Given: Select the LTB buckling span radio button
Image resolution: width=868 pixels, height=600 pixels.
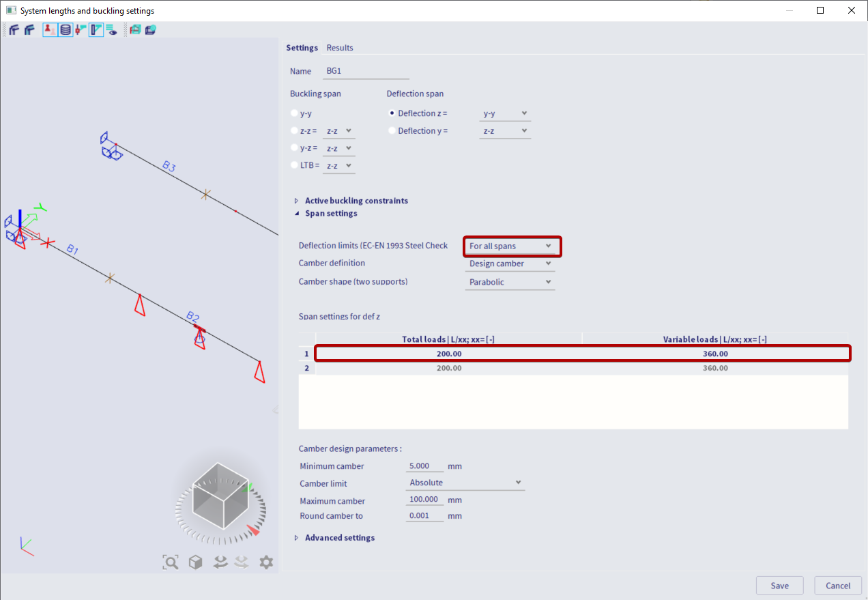Looking at the screenshot, I should tap(293, 165).
